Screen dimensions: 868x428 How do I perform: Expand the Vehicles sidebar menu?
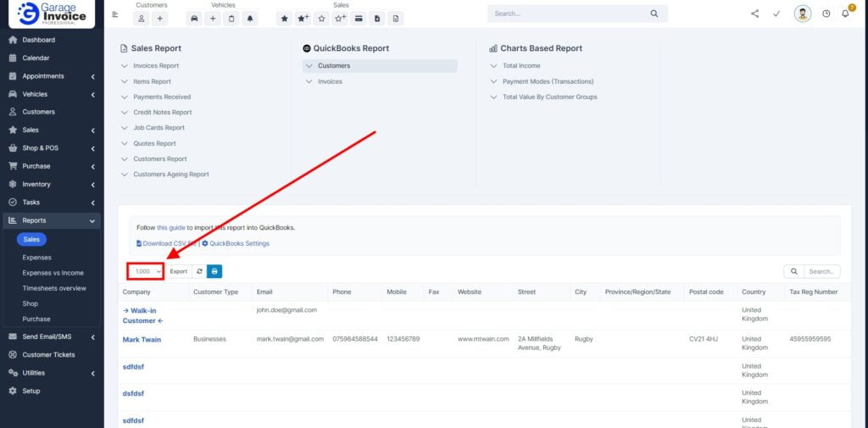(52, 94)
